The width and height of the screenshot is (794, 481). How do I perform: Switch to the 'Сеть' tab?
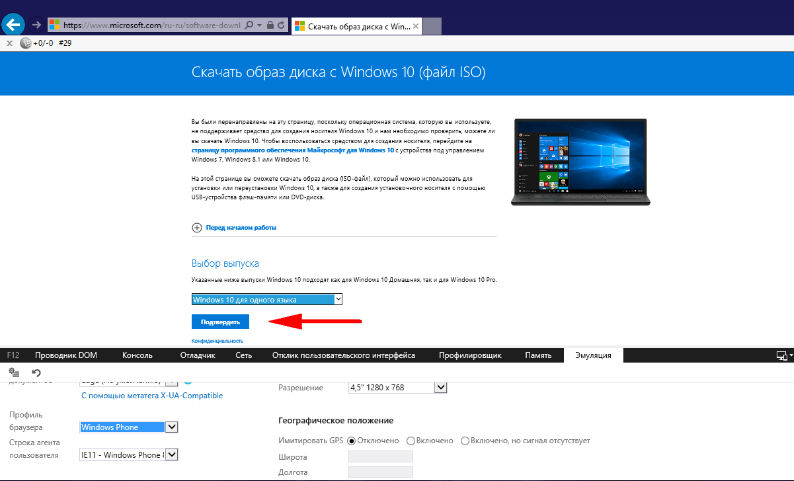[244, 355]
